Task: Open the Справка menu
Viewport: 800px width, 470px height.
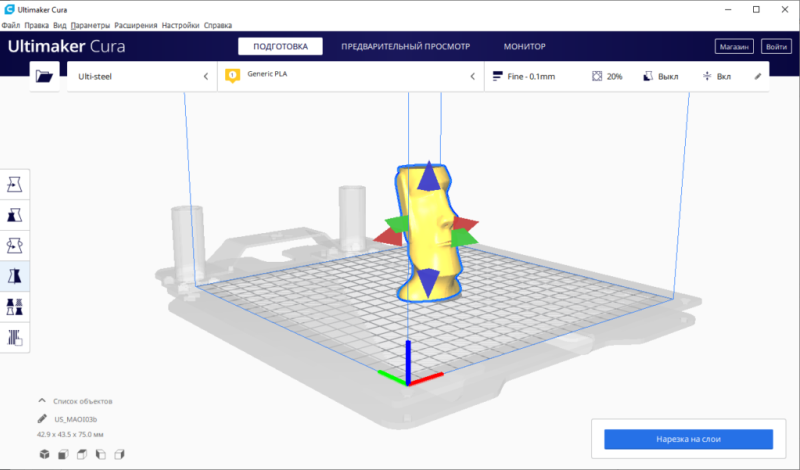Action: coord(218,25)
